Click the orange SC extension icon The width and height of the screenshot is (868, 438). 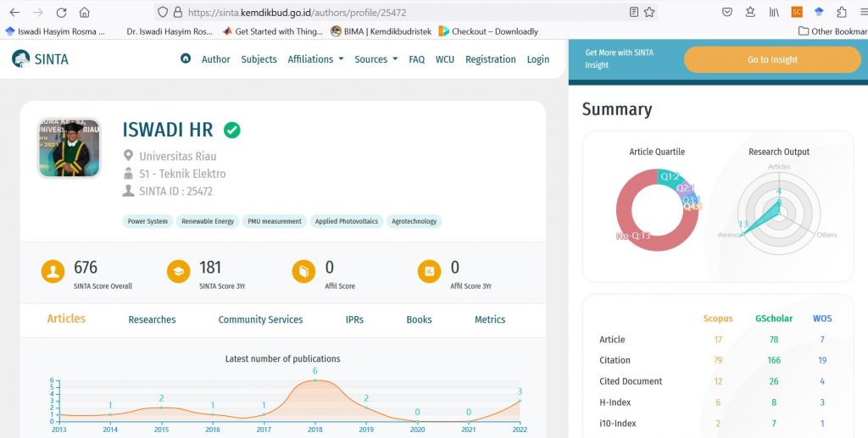pyautogui.click(x=797, y=12)
